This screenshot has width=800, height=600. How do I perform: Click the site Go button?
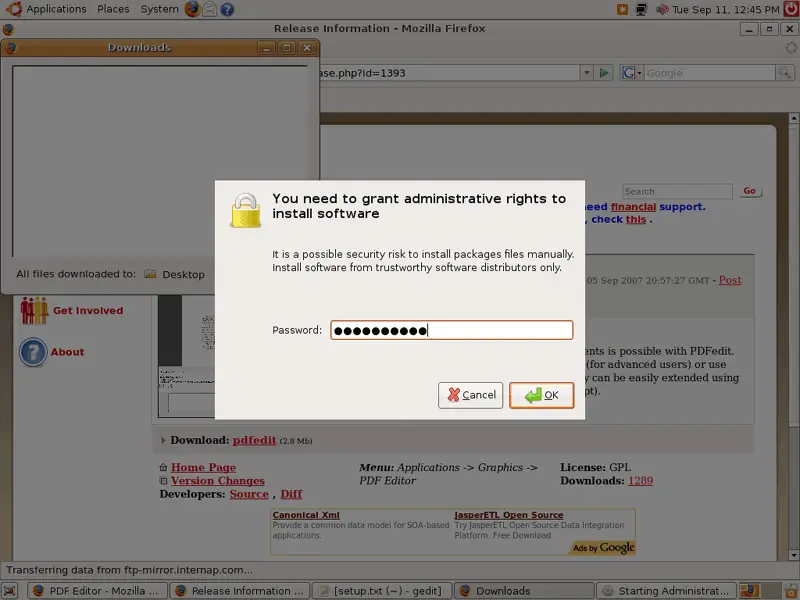tap(749, 191)
